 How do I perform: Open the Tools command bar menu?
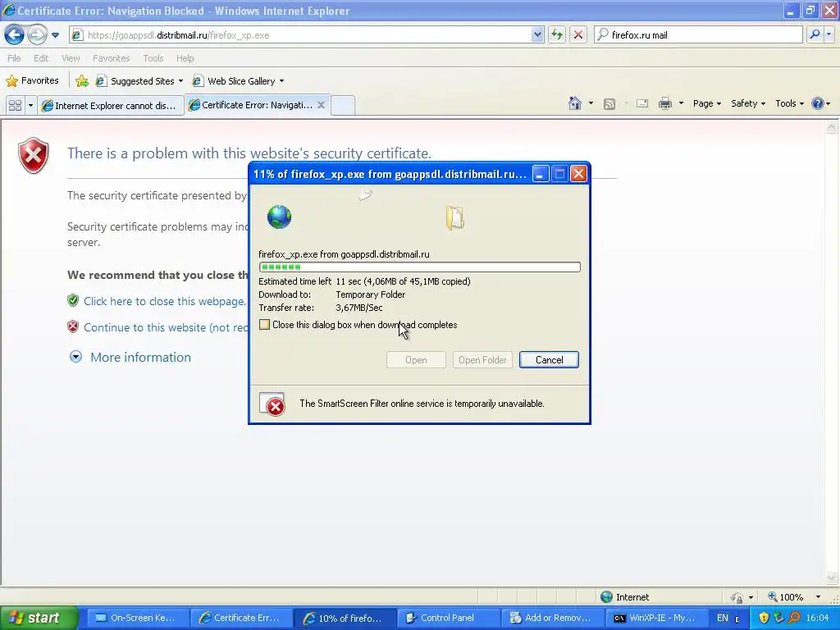point(789,103)
